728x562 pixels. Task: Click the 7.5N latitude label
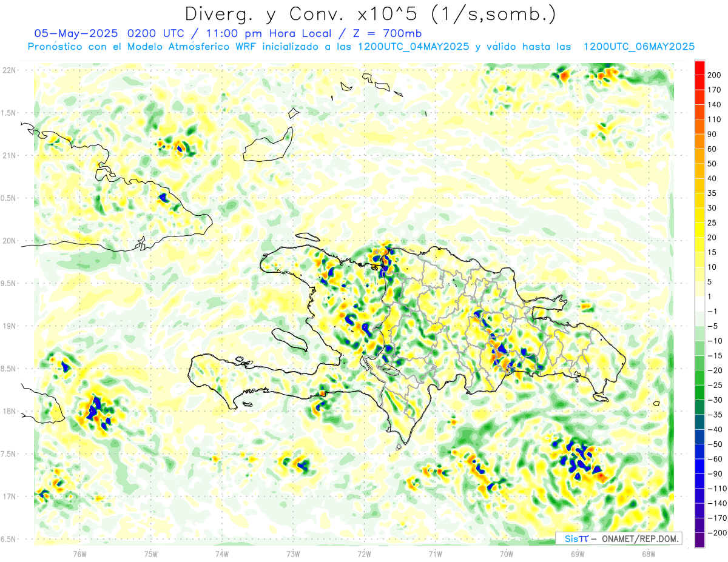tap(8, 454)
